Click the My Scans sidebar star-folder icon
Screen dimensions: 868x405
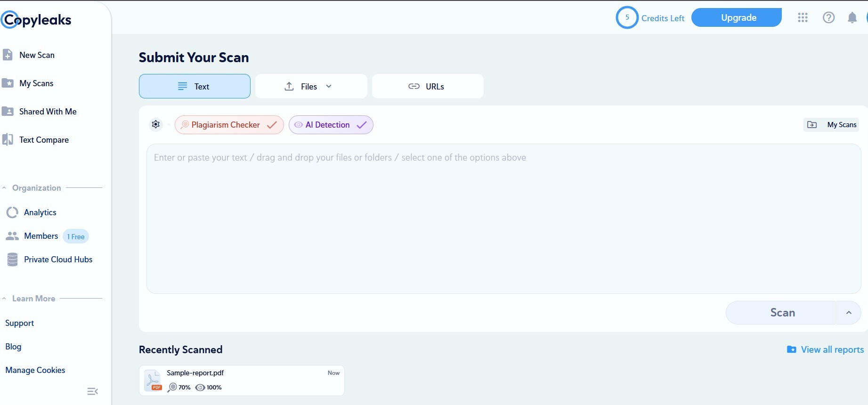(x=8, y=83)
